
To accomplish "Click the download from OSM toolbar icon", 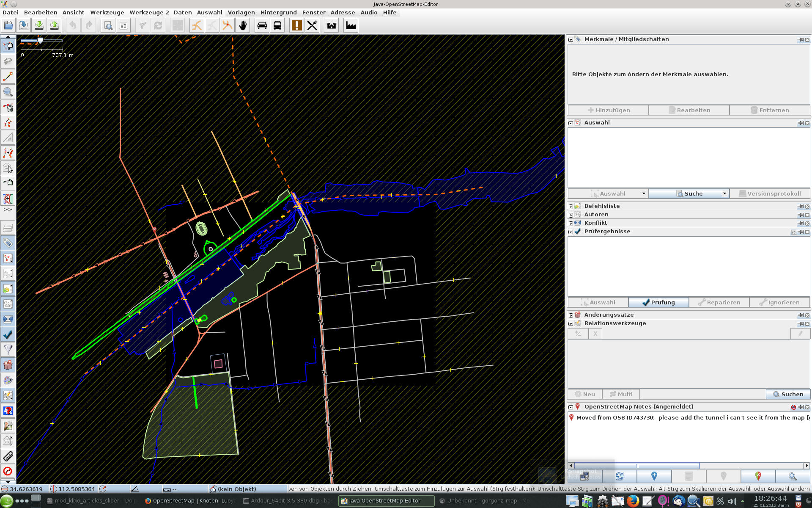I will point(39,26).
